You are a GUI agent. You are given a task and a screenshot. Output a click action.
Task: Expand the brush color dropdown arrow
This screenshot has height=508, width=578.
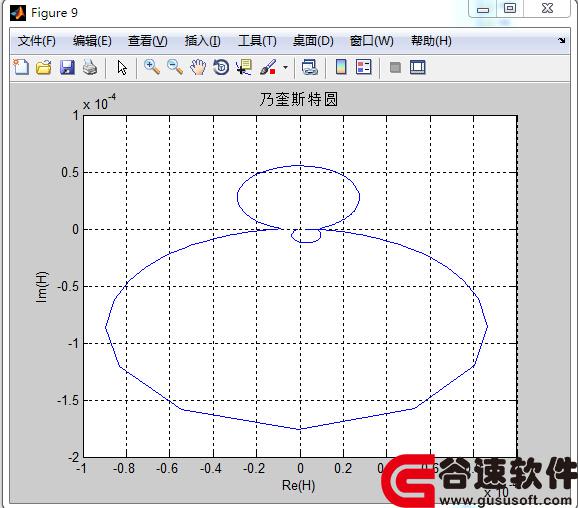(285, 68)
